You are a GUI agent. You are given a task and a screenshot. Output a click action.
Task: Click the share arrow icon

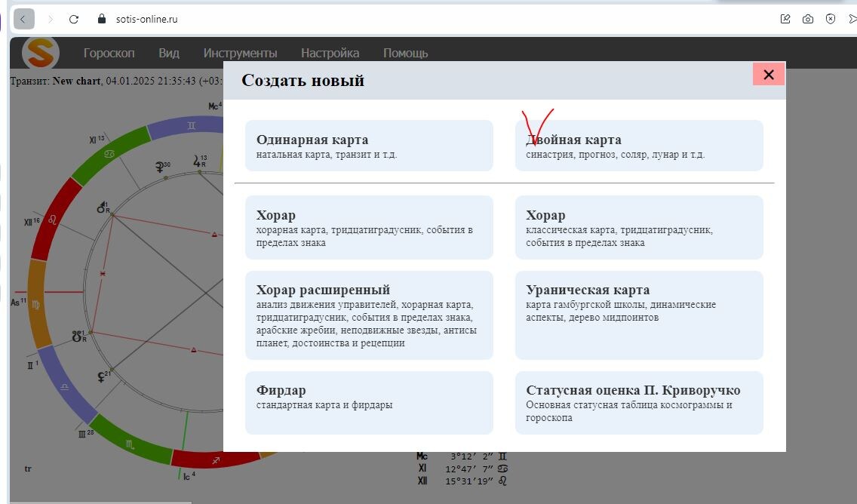851,19
